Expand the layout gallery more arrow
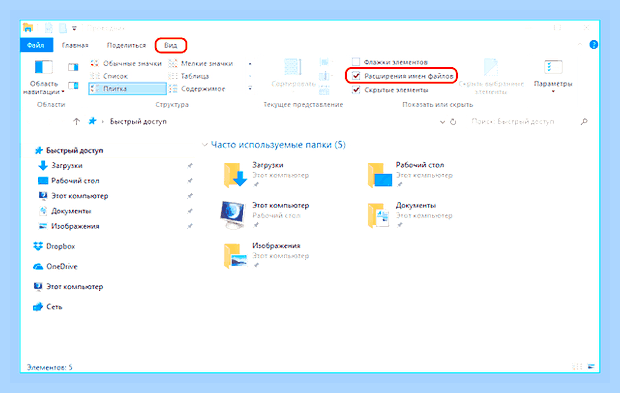The image size is (620, 393). pos(250,89)
